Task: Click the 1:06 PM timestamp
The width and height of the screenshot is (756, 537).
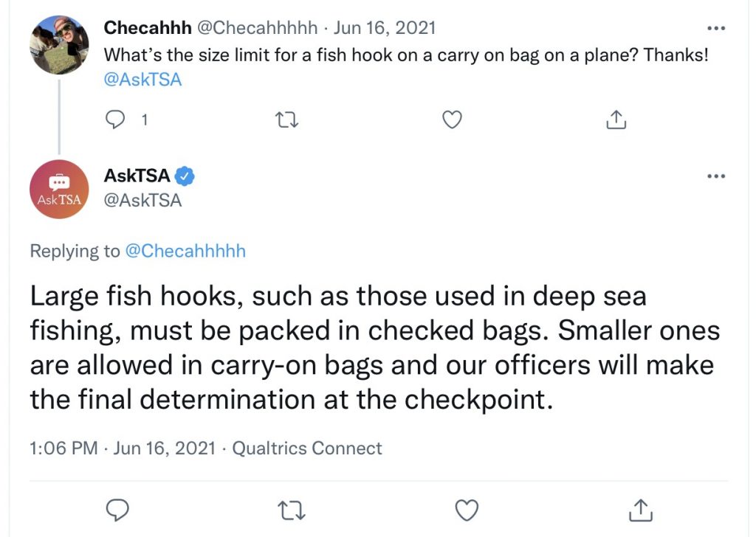Action: [x=63, y=448]
